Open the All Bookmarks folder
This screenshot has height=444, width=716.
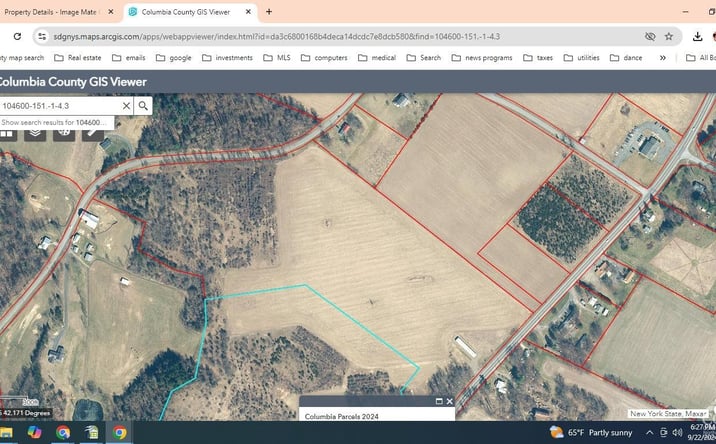point(700,58)
